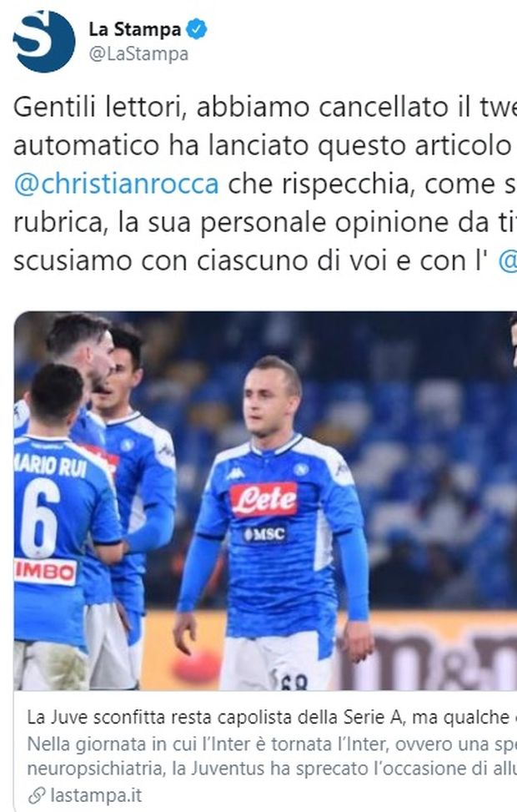
Task: Open the @LaStampa handle
Action: 138,54
